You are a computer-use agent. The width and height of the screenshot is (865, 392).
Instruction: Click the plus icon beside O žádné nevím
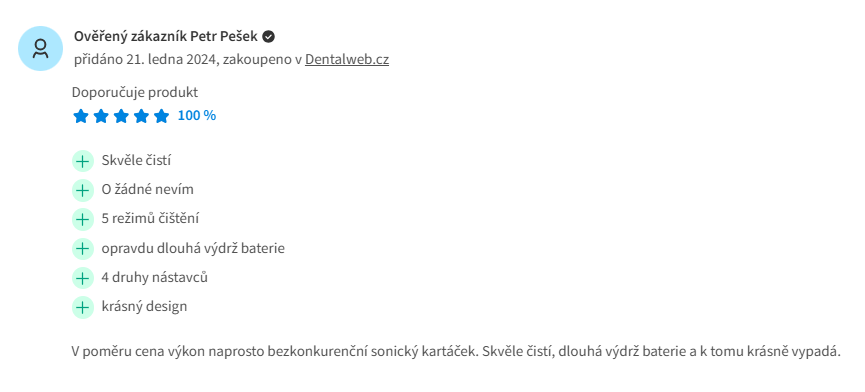pos(83,190)
